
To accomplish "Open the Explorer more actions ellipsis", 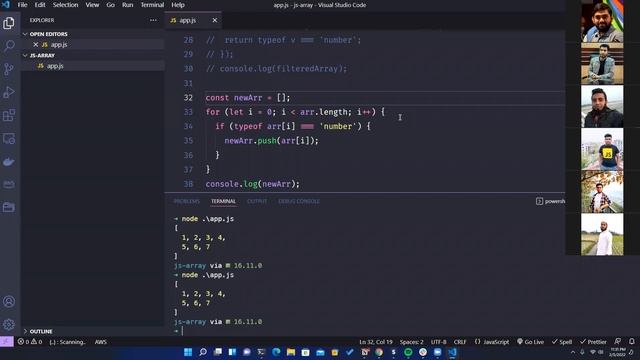I will 153,20.
